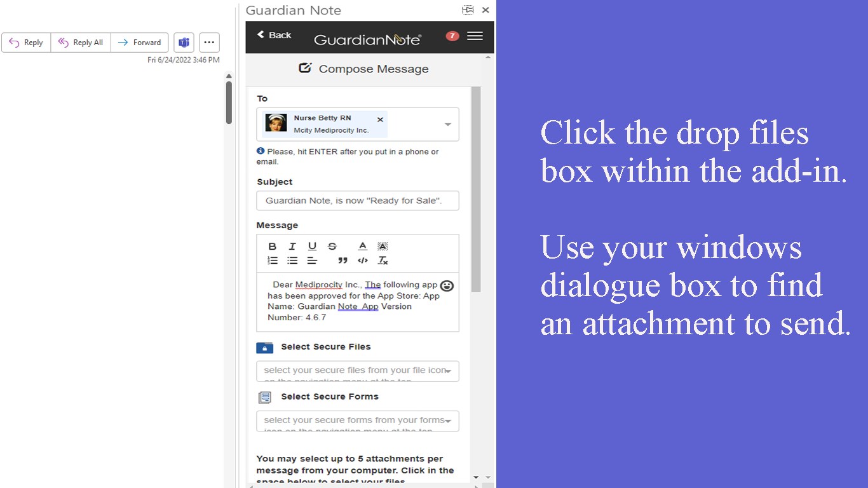The height and width of the screenshot is (488, 868).
Task: Go back with the Back button
Action: 274,35
